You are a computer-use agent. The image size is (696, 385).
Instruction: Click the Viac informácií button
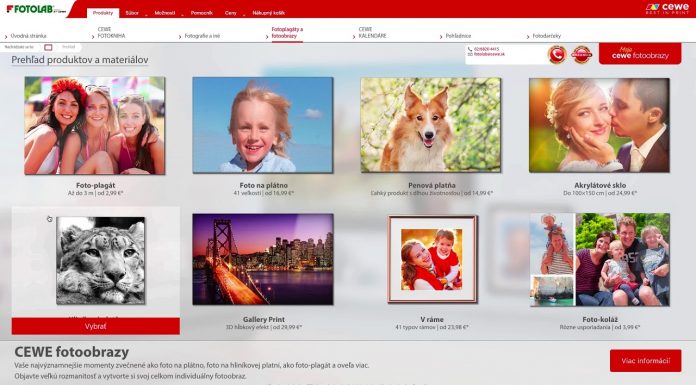pos(645,361)
